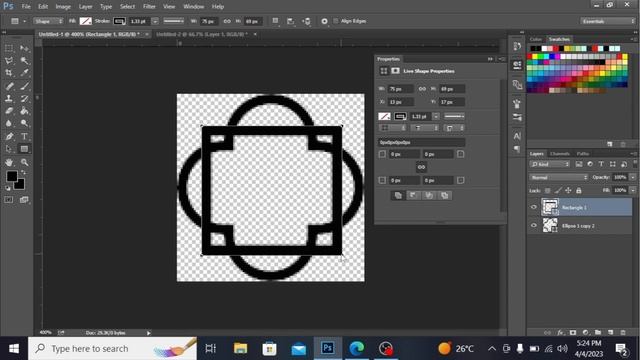Select the Eraser tool
The height and width of the screenshot is (360, 640).
[x=9, y=111]
